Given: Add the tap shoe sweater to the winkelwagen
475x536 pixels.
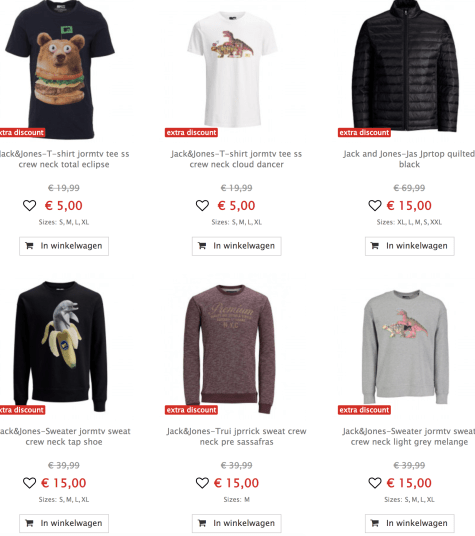Looking at the screenshot, I should click(64, 523).
